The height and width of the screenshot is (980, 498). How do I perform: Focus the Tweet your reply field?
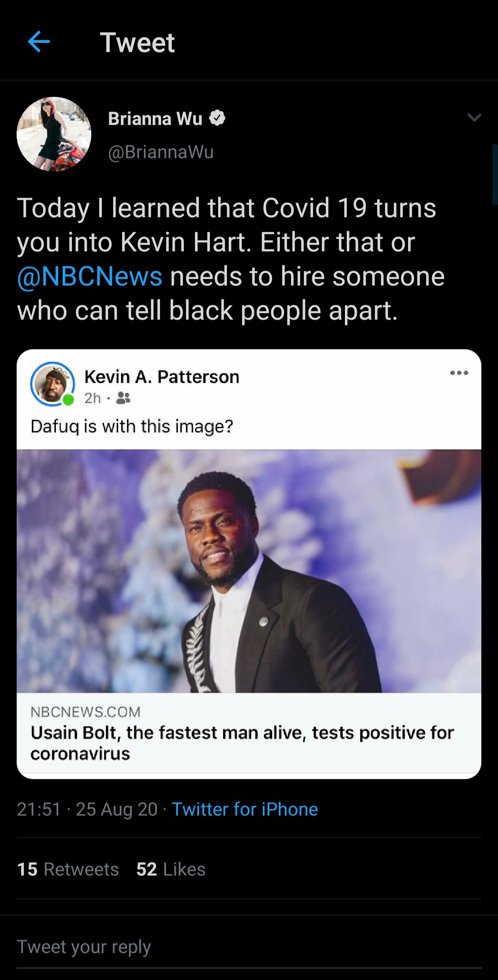coord(249,948)
